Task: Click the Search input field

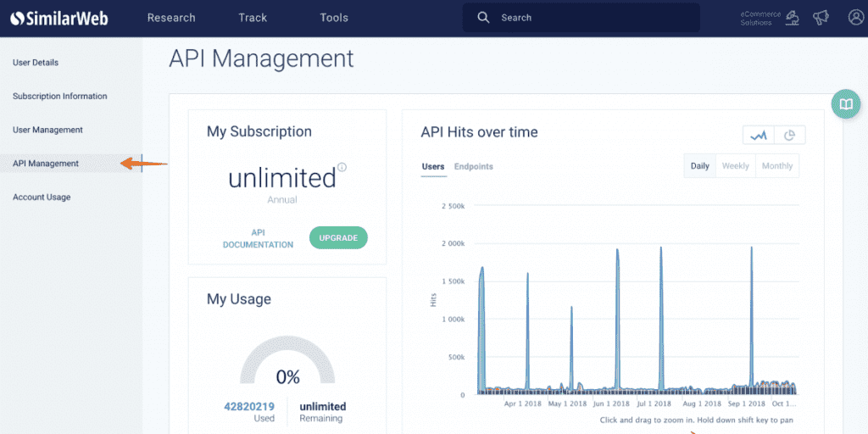Action: pos(593,18)
